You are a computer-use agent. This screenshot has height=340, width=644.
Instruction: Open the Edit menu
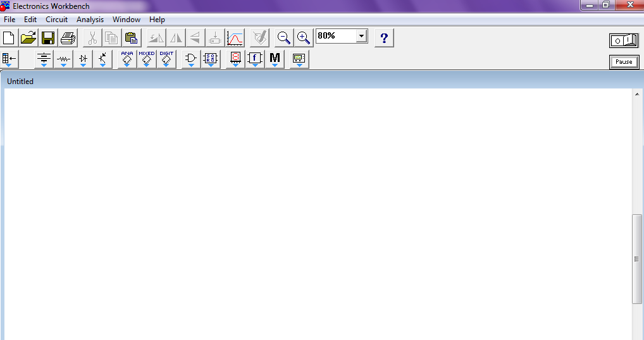point(30,20)
